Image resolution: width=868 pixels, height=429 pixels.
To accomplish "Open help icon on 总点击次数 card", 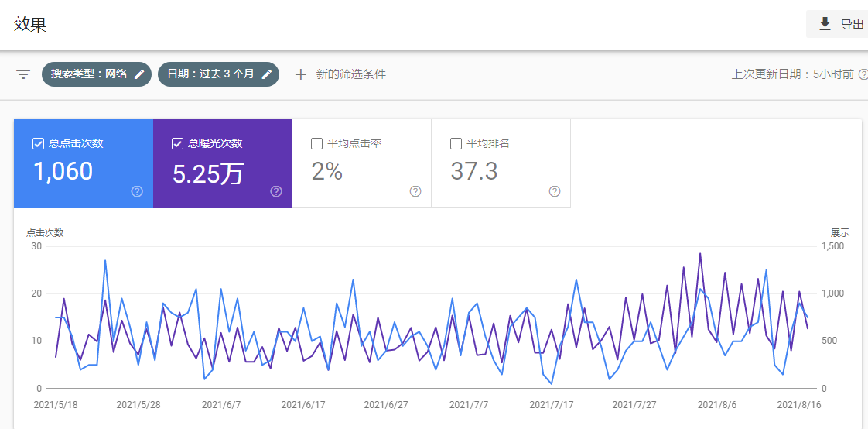I will click(137, 191).
